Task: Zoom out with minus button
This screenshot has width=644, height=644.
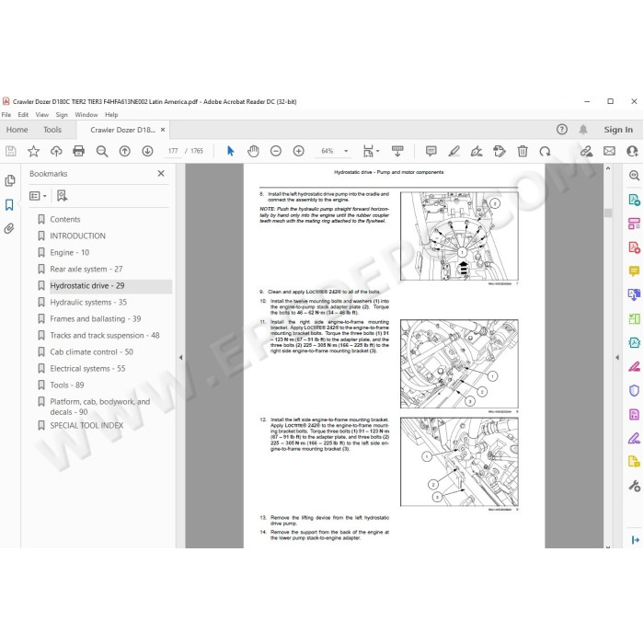Action: pyautogui.click(x=276, y=151)
